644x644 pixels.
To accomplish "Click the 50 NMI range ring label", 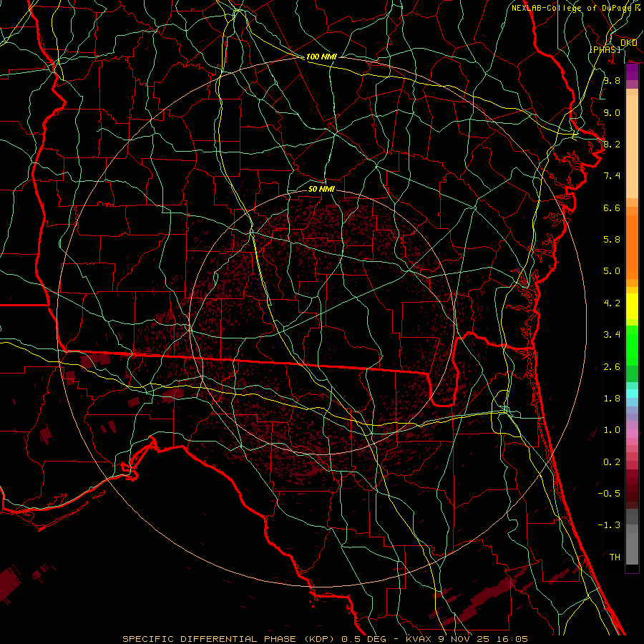I will pos(321,190).
